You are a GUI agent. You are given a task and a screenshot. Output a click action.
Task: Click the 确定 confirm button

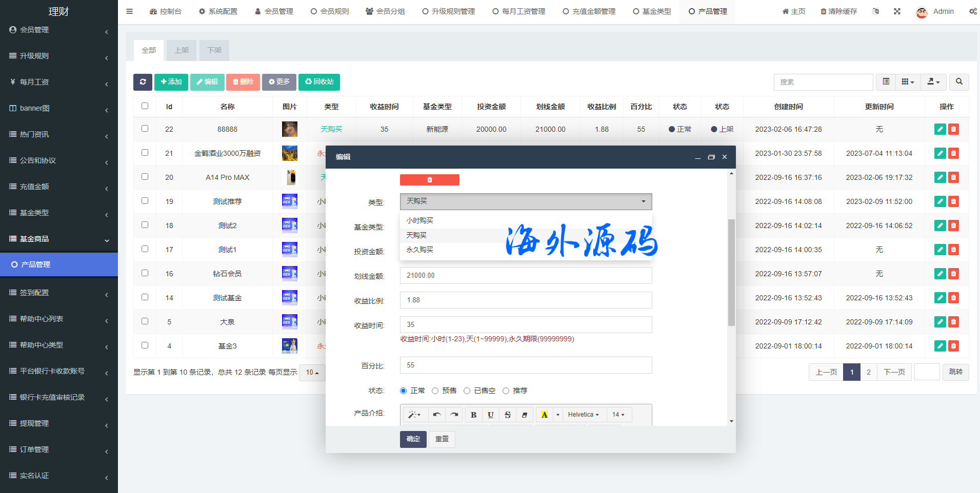coord(413,439)
